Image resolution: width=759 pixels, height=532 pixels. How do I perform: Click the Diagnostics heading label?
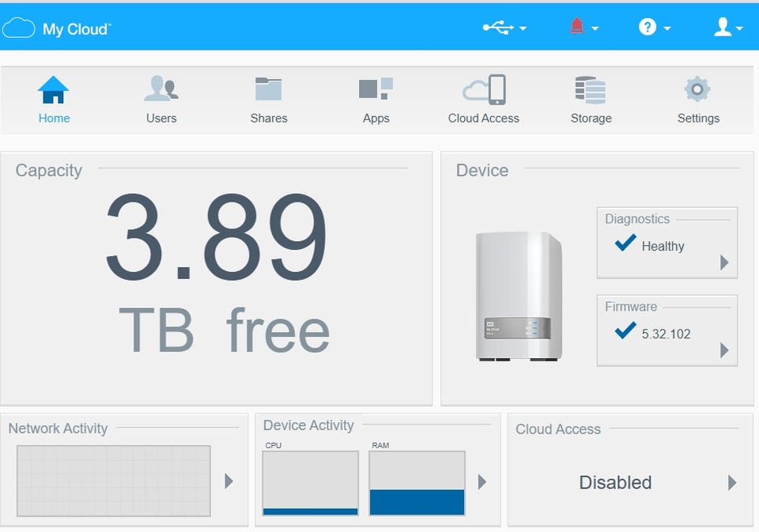[x=637, y=219]
